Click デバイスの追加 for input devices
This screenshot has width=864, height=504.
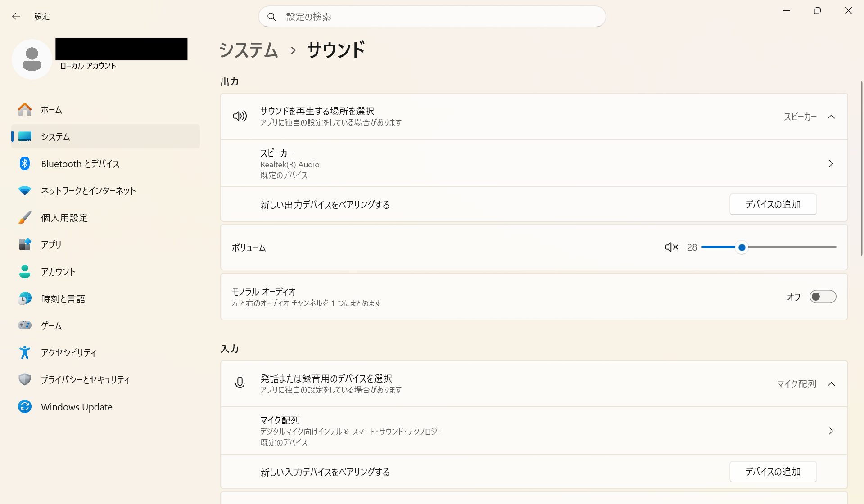click(773, 472)
